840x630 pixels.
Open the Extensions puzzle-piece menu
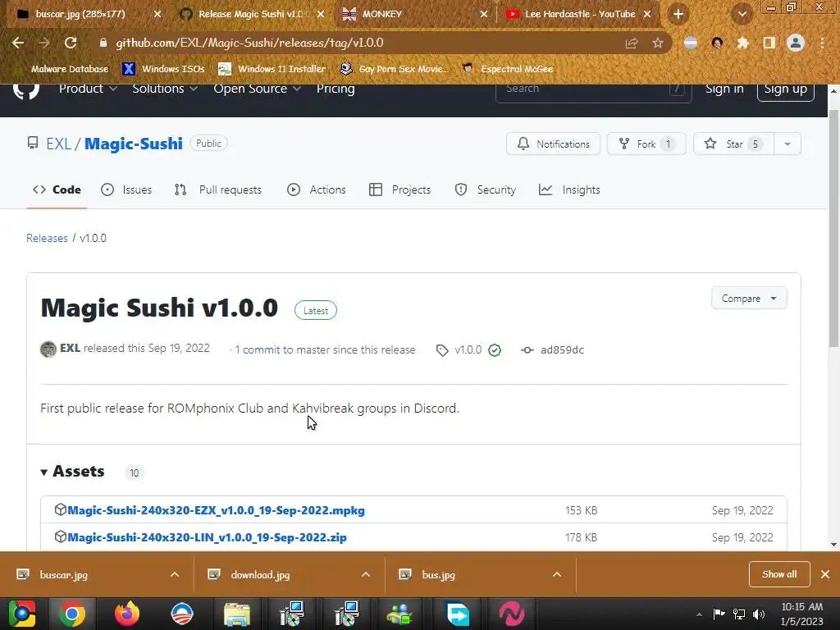coord(742,43)
